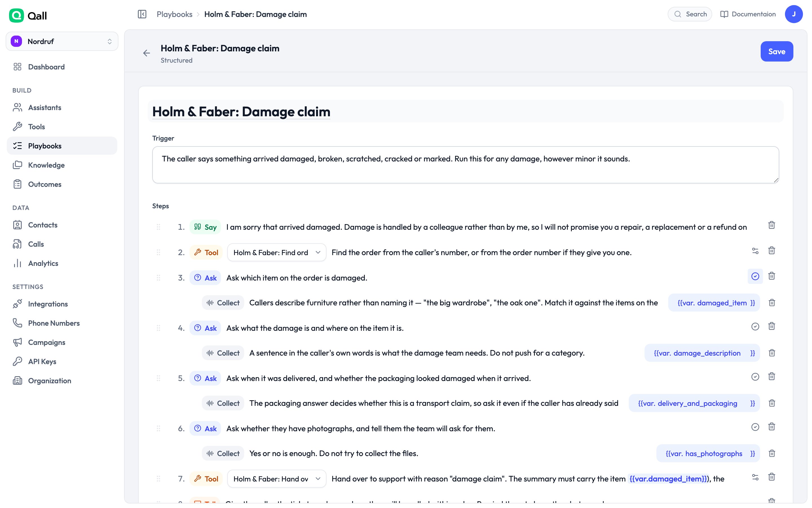Edit the Trigger text area
The width and height of the screenshot is (812, 508).
pos(466,165)
